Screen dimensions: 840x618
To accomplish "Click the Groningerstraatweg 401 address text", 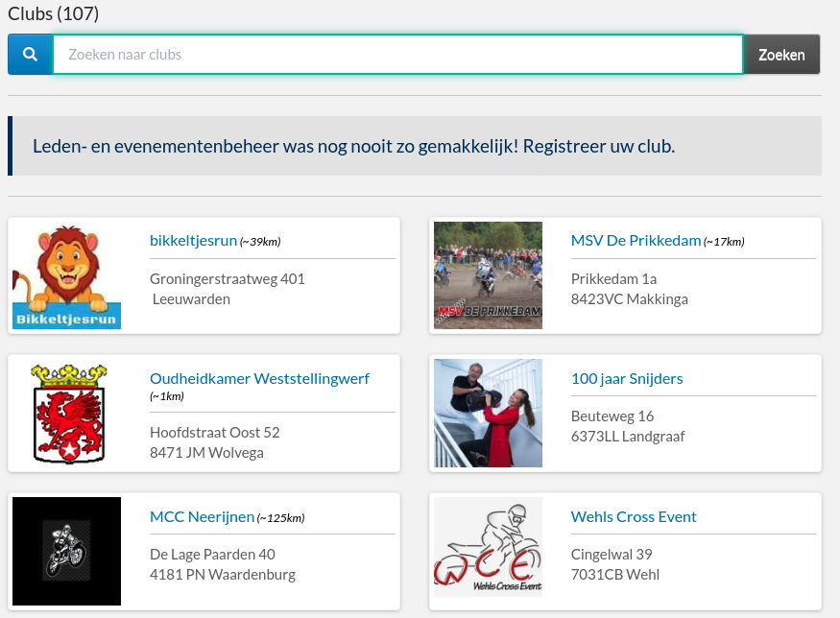I will click(227, 279).
